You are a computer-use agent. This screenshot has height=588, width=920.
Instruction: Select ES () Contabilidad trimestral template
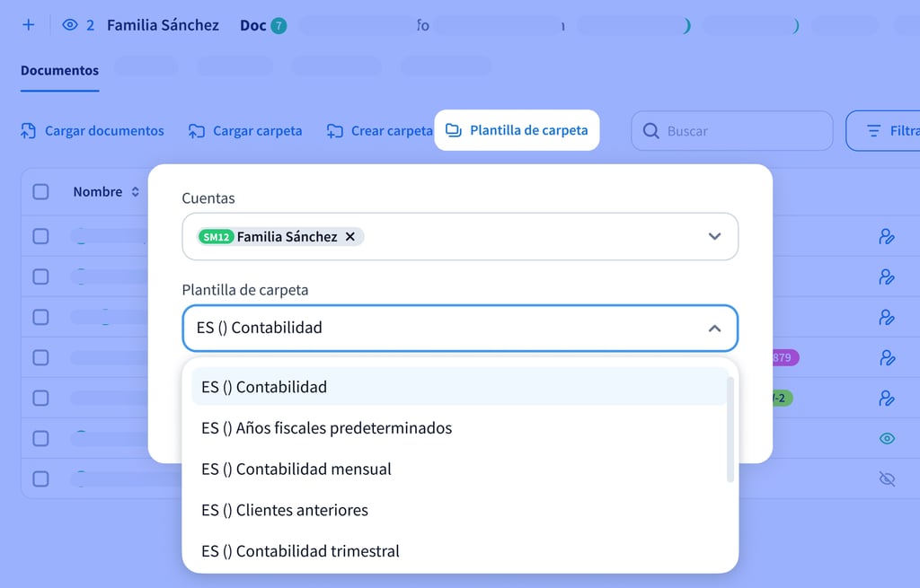tap(300, 551)
